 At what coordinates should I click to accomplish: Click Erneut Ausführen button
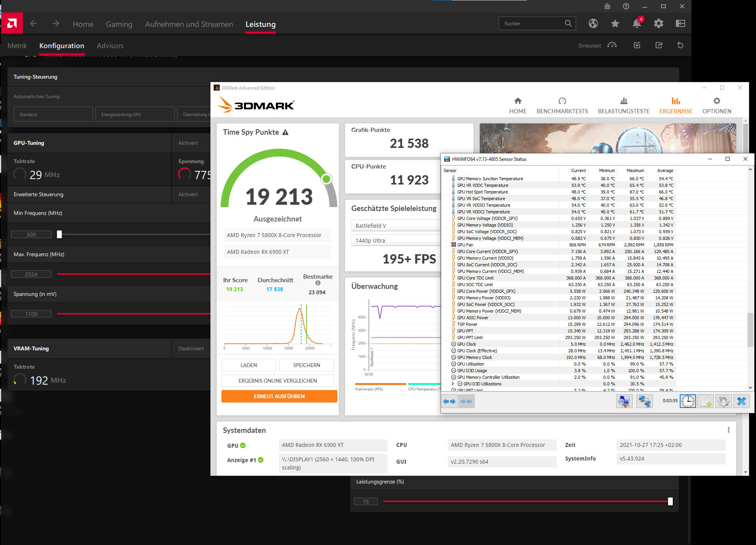point(279,396)
